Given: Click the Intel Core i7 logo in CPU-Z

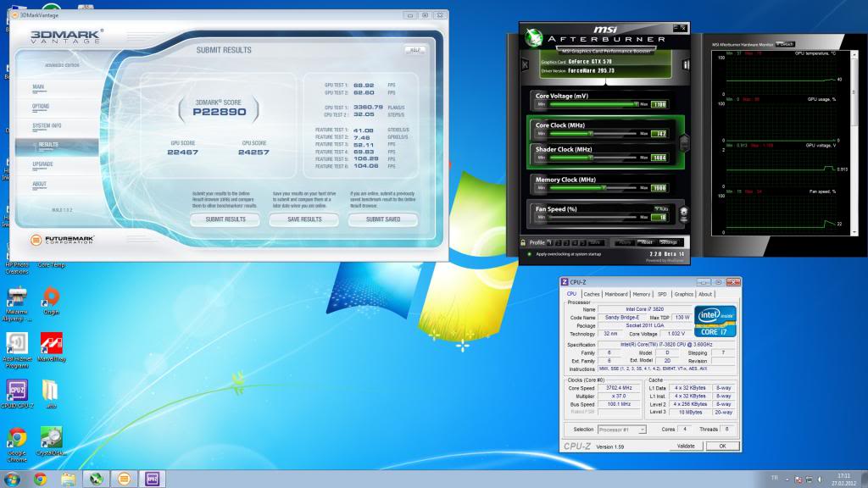Looking at the screenshot, I should [715, 321].
